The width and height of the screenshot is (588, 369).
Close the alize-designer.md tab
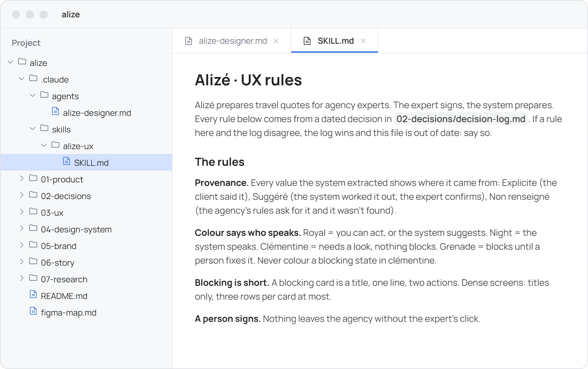coord(276,41)
